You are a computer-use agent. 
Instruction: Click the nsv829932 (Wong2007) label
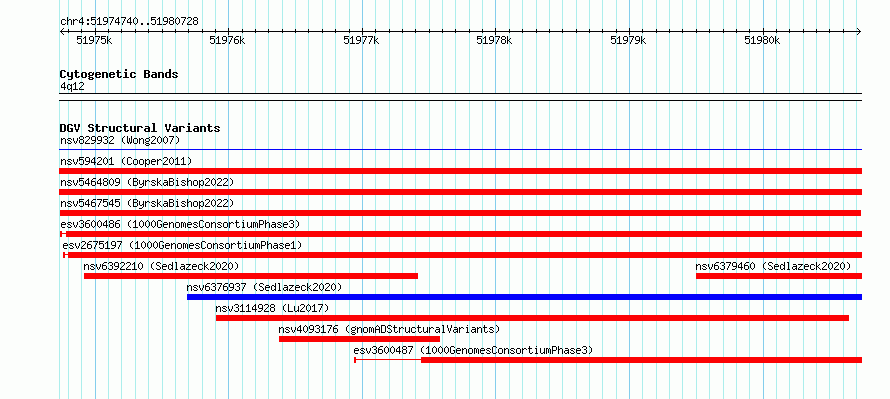tap(120, 140)
